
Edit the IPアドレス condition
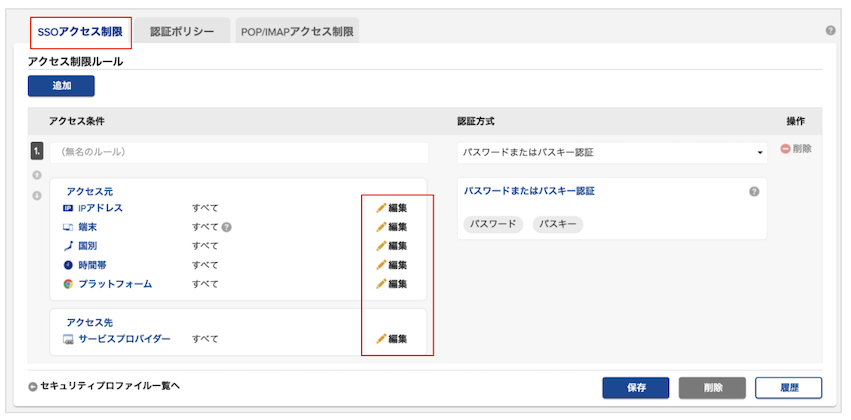pos(392,208)
